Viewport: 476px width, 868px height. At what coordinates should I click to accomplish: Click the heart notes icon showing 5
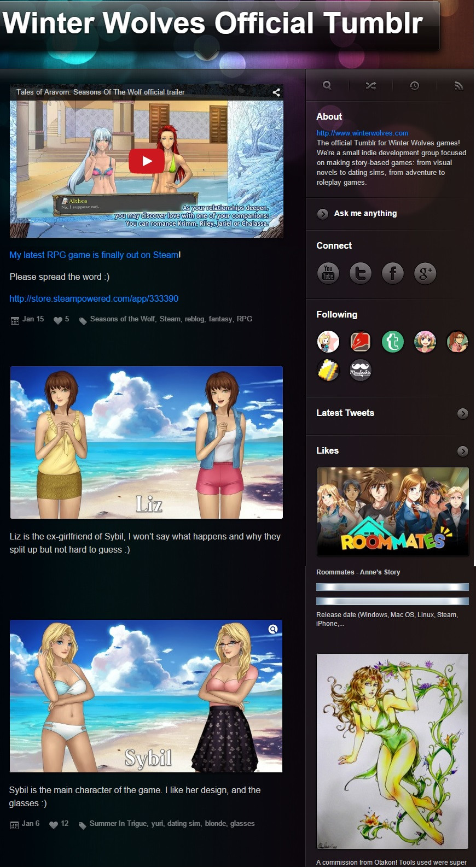58,320
